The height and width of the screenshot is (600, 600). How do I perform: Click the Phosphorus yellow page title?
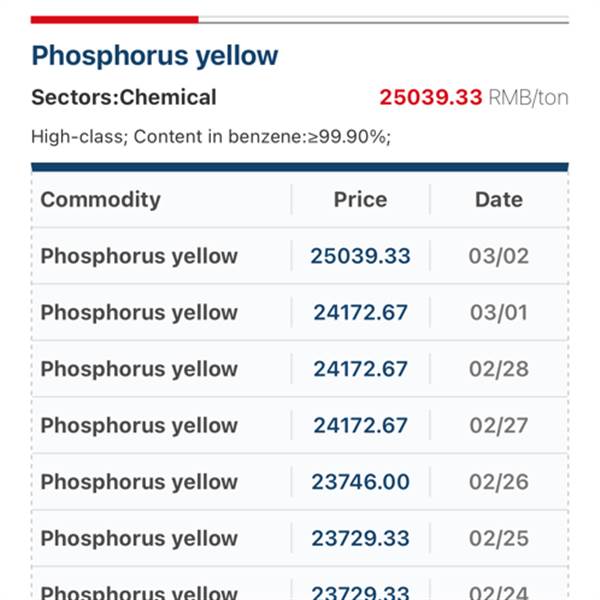click(x=155, y=56)
